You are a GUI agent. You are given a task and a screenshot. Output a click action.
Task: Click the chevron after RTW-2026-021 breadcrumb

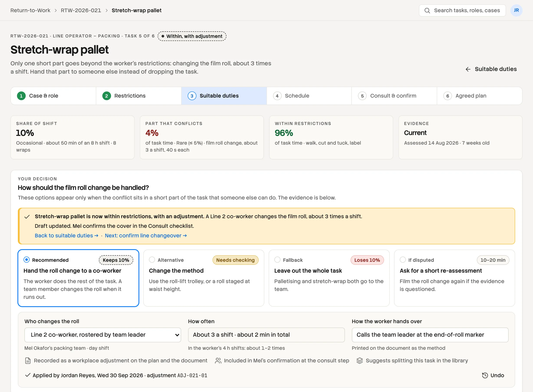(x=106, y=10)
